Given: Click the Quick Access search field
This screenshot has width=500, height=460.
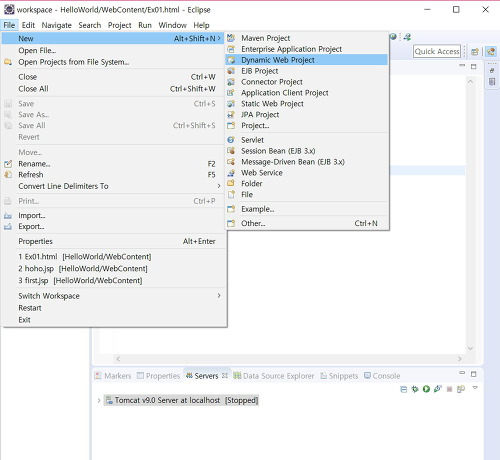Looking at the screenshot, I should click(x=437, y=51).
